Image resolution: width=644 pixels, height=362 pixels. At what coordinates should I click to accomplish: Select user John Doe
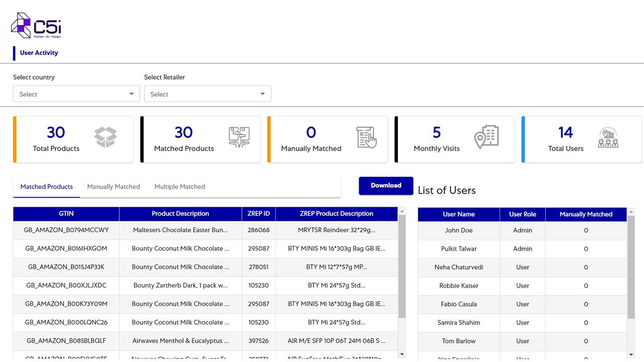click(x=459, y=230)
